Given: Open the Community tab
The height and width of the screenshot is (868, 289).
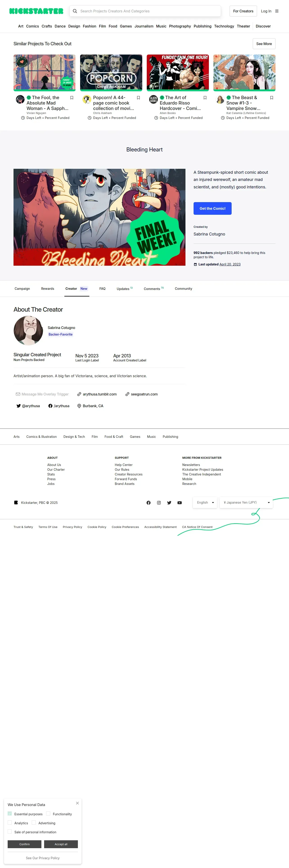Looking at the screenshot, I should (183, 289).
